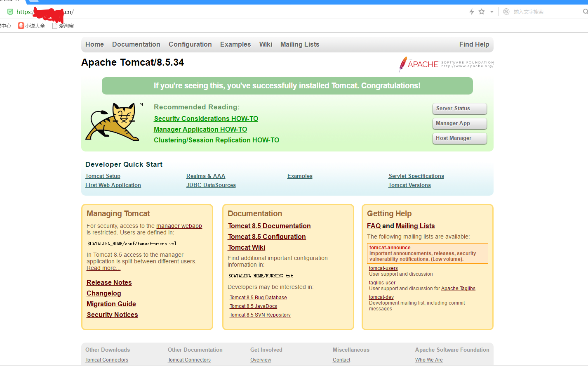588x369 pixels.
Task: Open the tomcat-announce mailing list link
Action: point(390,248)
